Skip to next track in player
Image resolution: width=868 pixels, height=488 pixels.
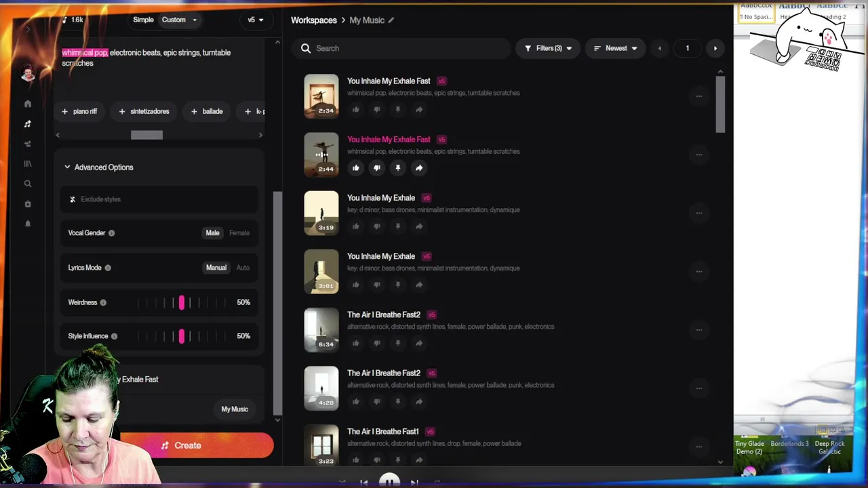tap(414, 483)
